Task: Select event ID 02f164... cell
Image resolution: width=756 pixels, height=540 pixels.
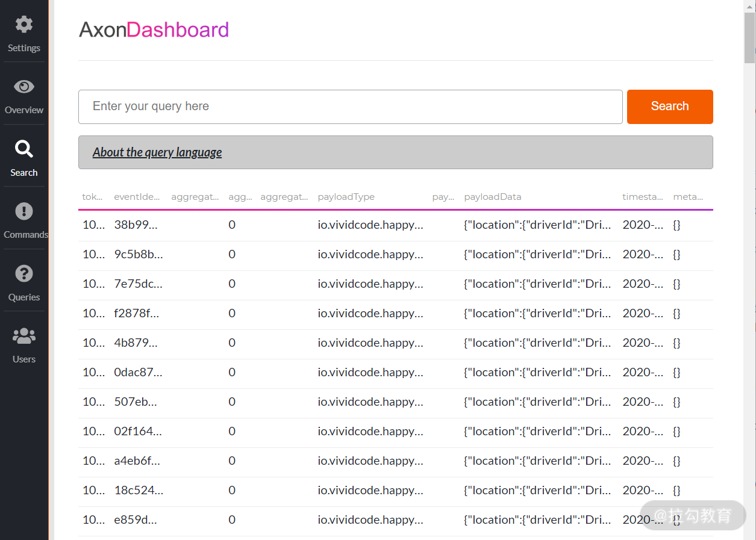Action: tap(138, 432)
